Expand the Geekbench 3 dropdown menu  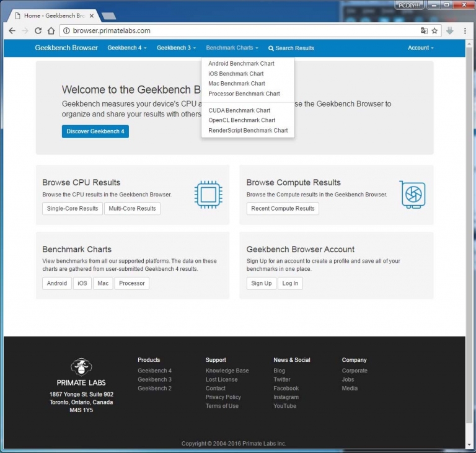(176, 48)
